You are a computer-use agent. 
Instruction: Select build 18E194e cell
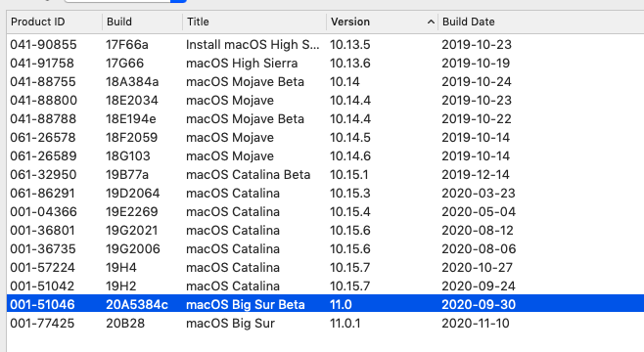point(130,119)
